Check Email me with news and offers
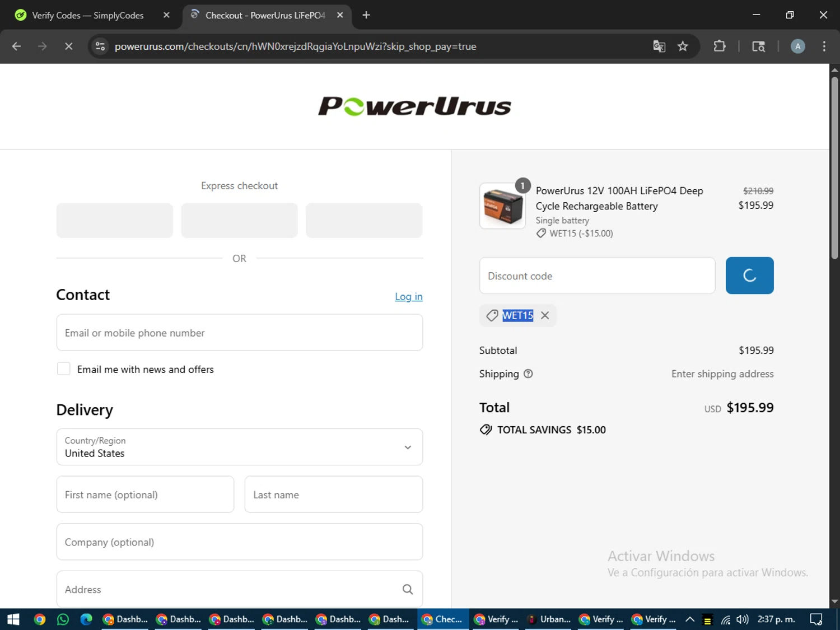Image resolution: width=840 pixels, height=630 pixels. click(64, 369)
